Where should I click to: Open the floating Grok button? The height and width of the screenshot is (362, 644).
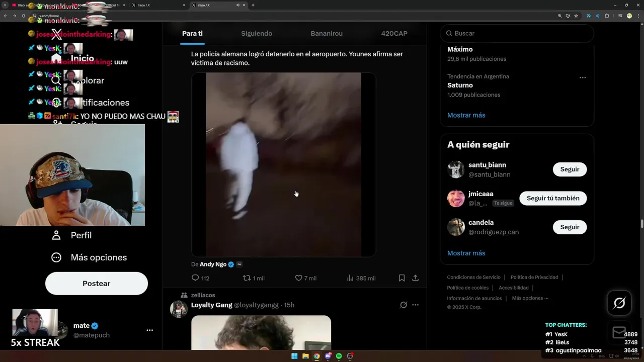point(619,303)
